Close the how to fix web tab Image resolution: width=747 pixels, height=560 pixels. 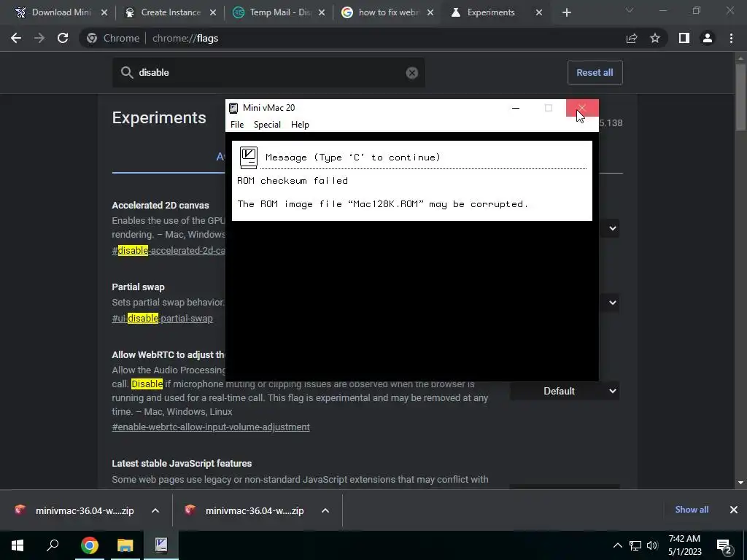click(x=430, y=12)
